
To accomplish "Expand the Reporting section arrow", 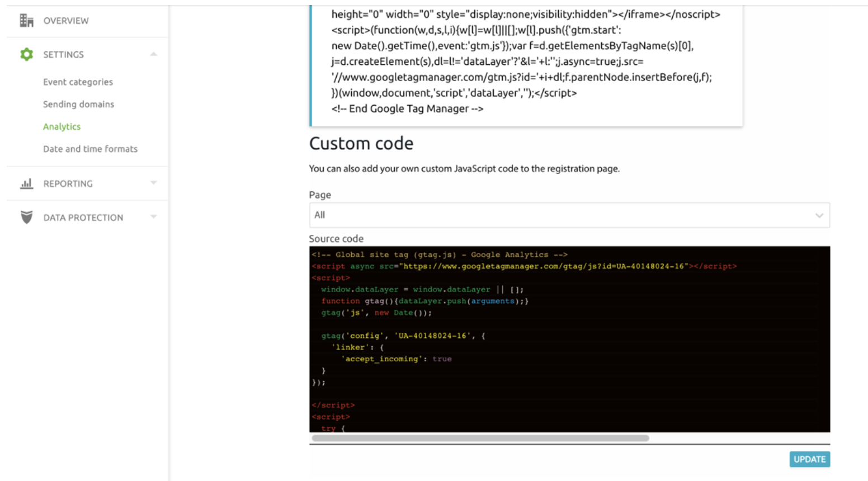I will coord(153,183).
